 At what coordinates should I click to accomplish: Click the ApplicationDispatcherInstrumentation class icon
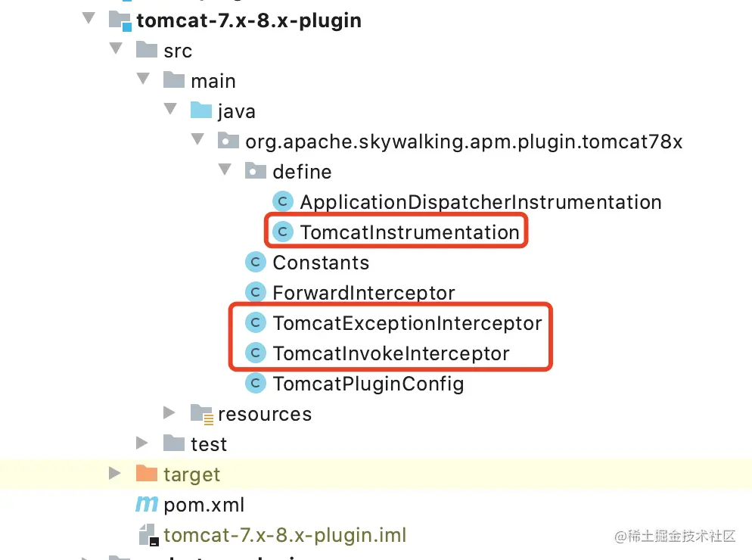coord(282,201)
